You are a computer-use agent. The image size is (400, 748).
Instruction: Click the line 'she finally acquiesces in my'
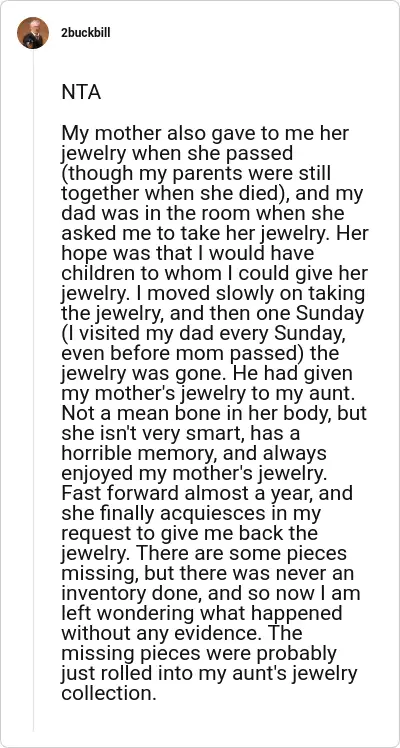[x=191, y=513]
